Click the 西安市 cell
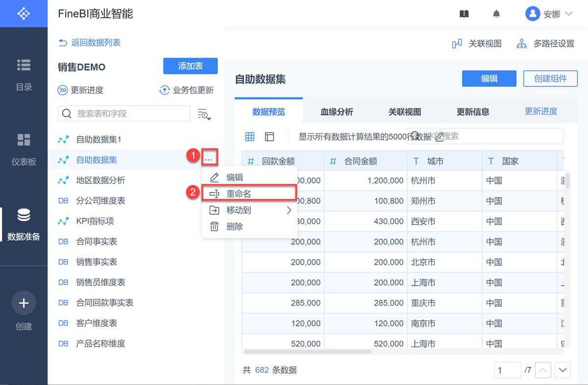This screenshot has height=385, width=588. point(444,221)
